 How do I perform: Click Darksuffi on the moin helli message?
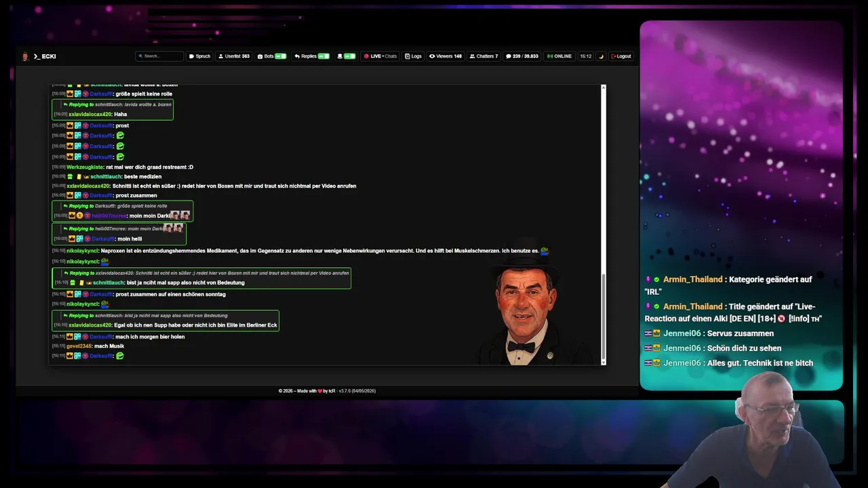(102, 239)
